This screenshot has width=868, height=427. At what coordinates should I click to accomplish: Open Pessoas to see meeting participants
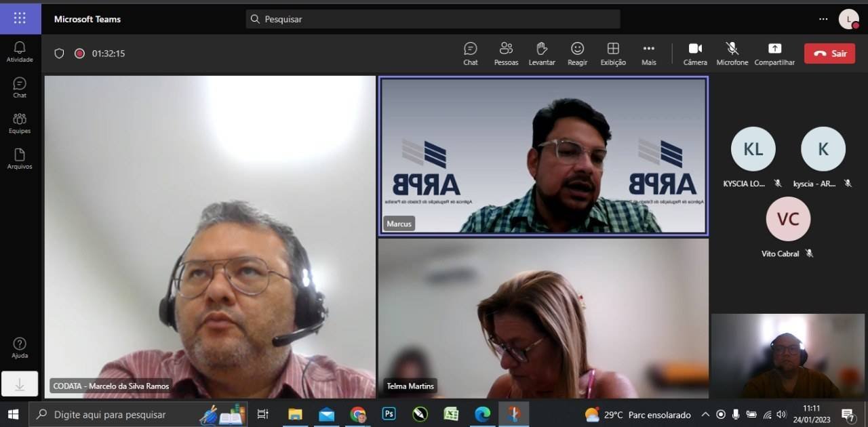point(505,53)
